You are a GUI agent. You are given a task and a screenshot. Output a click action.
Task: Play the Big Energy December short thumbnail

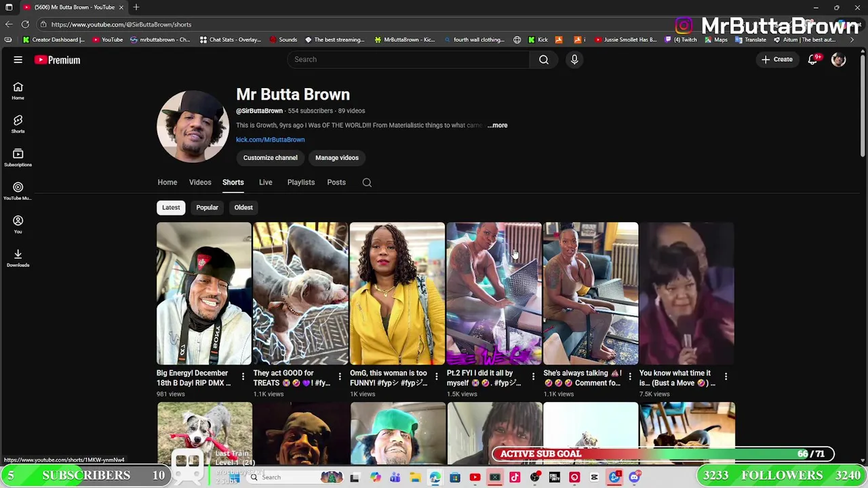point(203,293)
